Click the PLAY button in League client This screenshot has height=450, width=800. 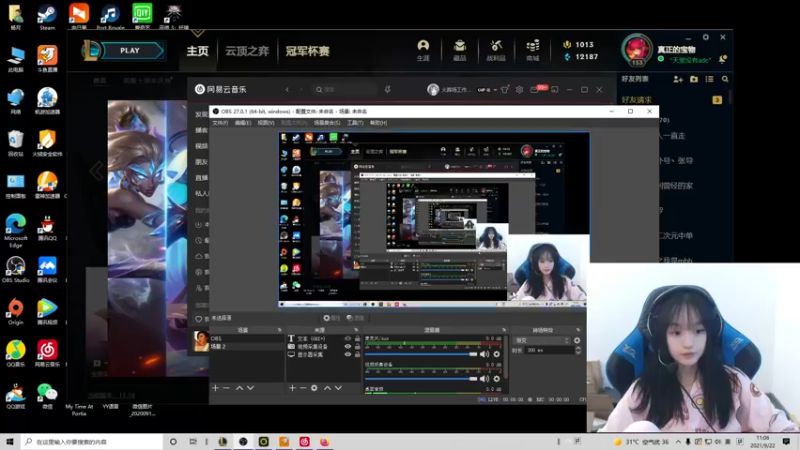click(130, 51)
